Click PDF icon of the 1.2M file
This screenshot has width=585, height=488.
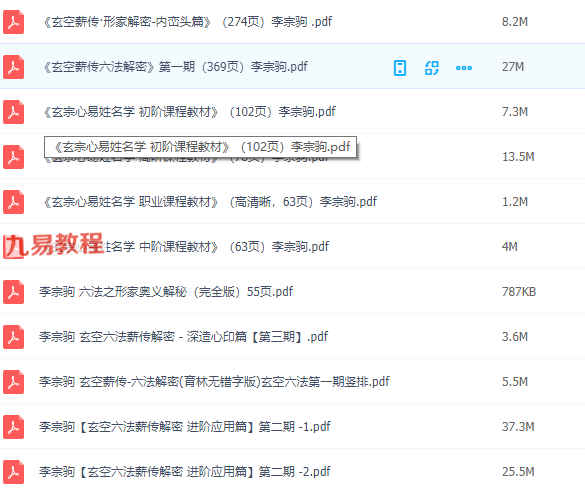click(13, 202)
